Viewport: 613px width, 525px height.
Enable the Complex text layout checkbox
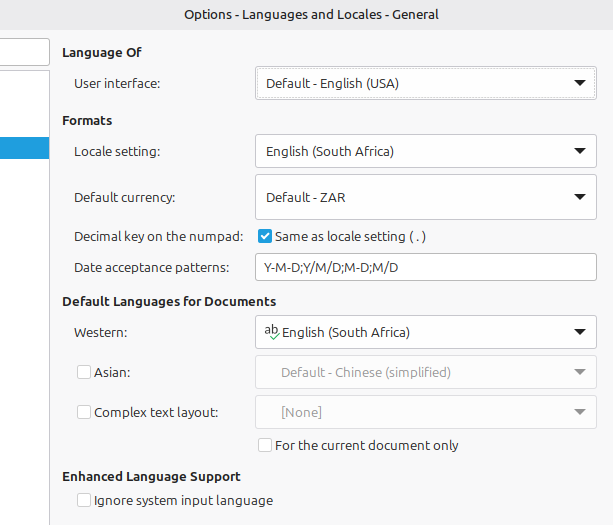[84, 412]
